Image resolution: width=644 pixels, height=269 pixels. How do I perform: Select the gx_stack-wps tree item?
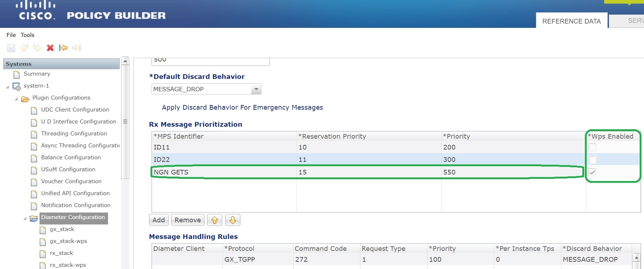coord(68,241)
